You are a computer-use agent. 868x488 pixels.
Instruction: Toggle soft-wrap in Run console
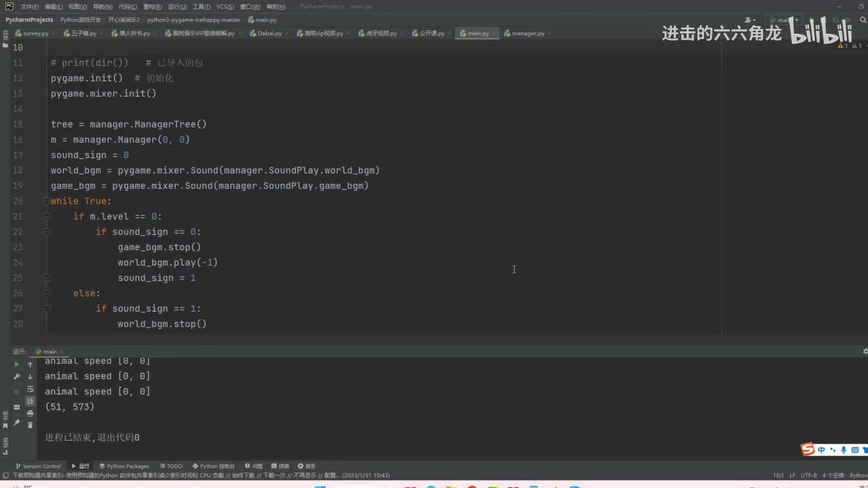click(x=30, y=390)
